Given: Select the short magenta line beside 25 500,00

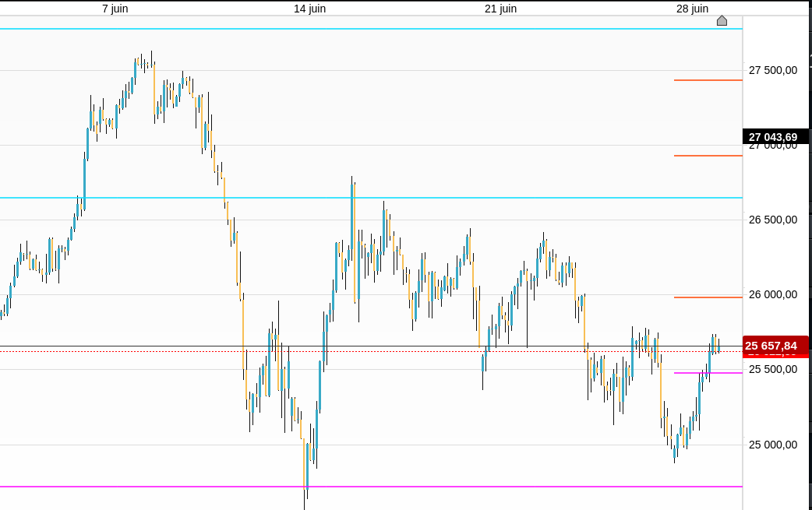Looking at the screenshot, I should [x=708, y=373].
